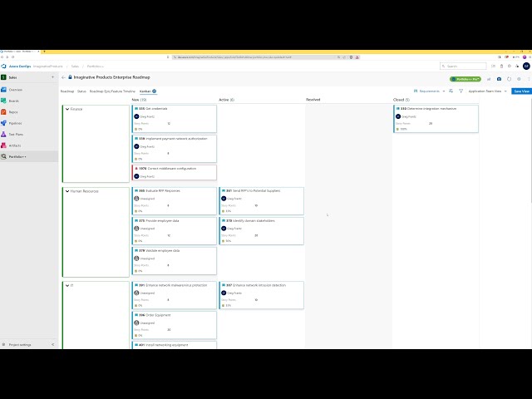Click the user settings icon beside the avatar
Image resolution: width=532 pixels, height=399 pixels.
[x=517, y=66]
